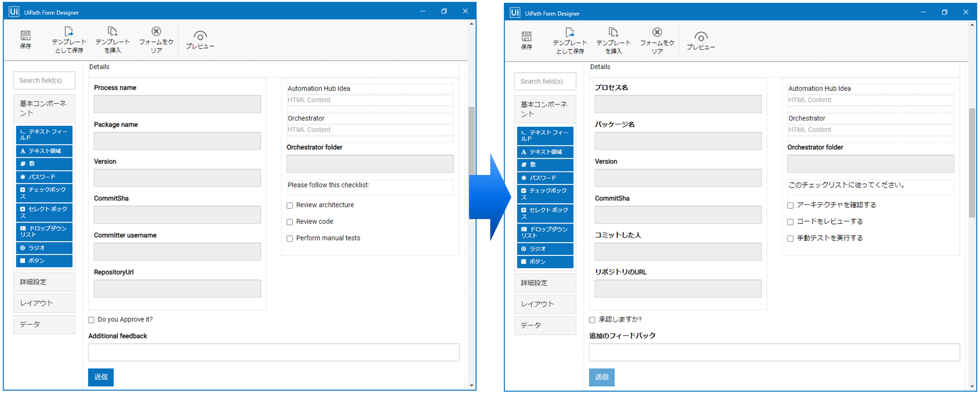Select 数 number component in Japanese-form window
Image resolution: width=980 pixels, height=394 pixels.
pos(545,165)
